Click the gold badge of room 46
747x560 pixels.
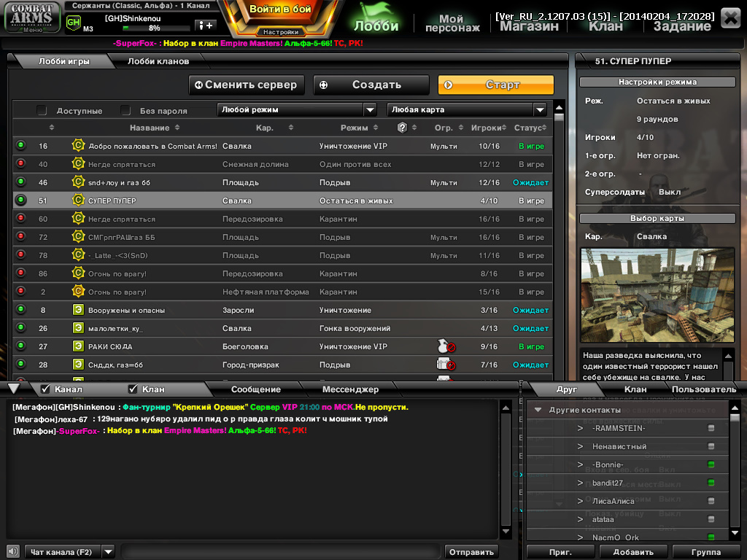pyautogui.click(x=78, y=182)
